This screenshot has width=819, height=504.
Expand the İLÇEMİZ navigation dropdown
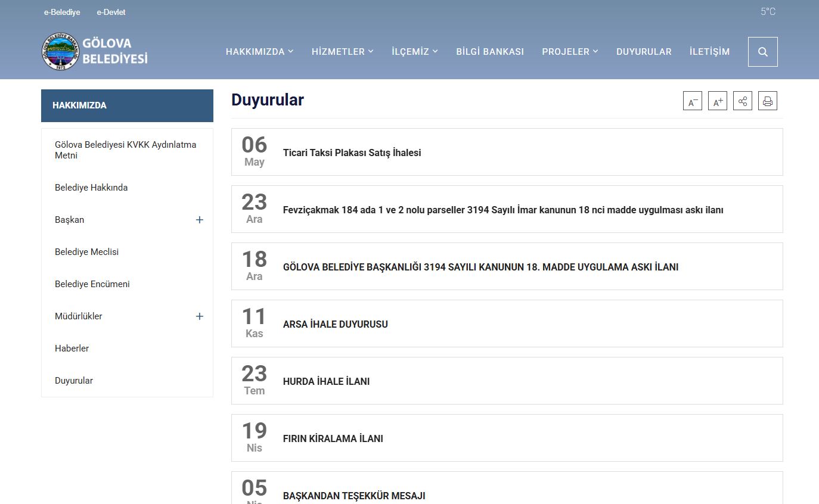click(x=414, y=52)
